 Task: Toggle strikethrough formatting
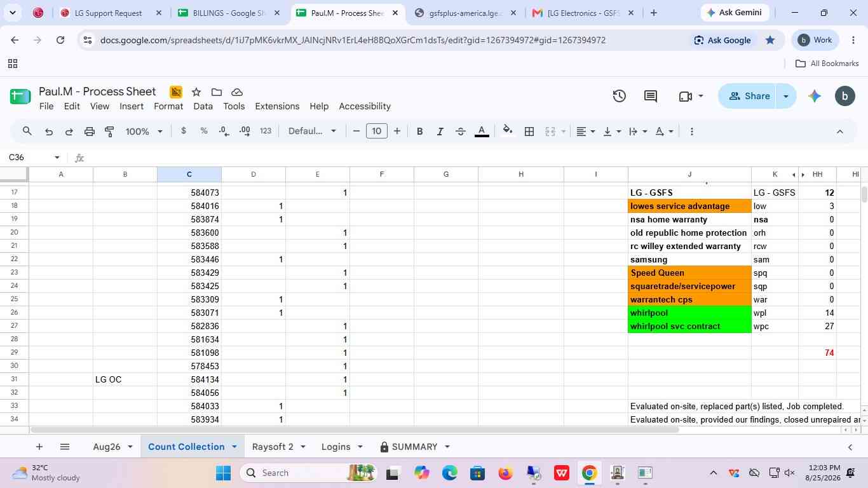click(x=461, y=132)
